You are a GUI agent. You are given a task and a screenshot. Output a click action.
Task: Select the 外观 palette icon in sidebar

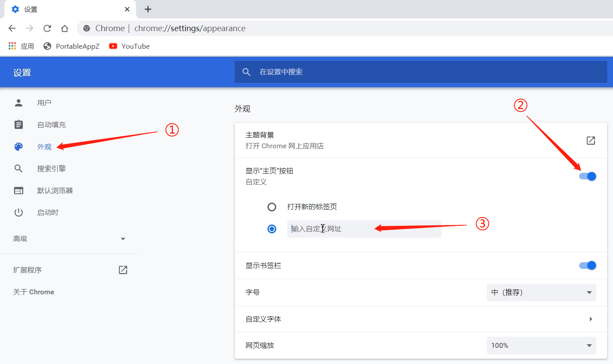click(18, 146)
